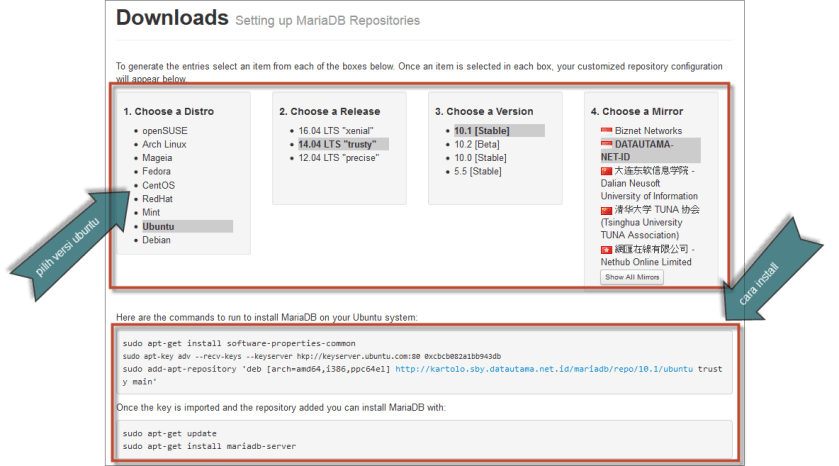Pick Mageia from the distro list

(x=157, y=158)
